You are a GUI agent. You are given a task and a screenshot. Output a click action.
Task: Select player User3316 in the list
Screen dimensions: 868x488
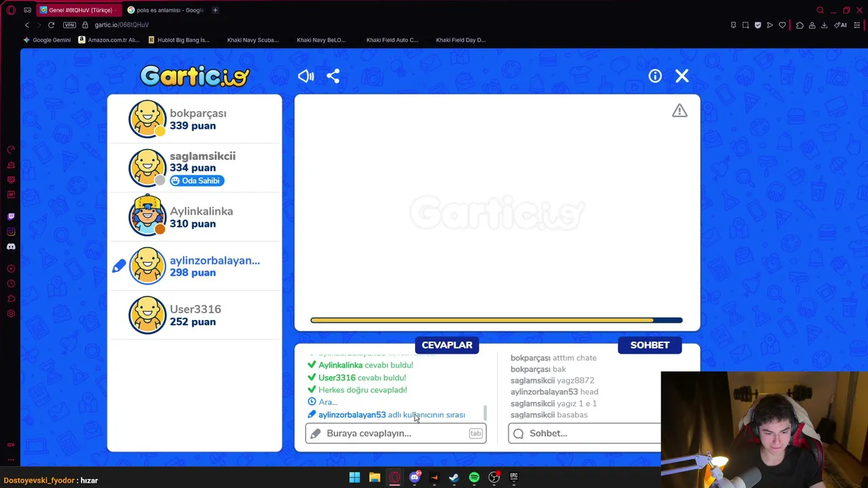(x=195, y=315)
